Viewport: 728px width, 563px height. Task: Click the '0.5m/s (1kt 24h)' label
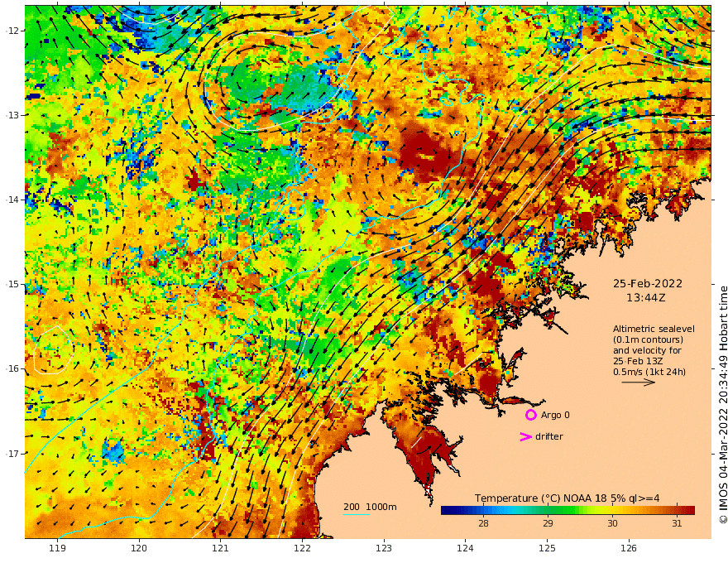point(649,372)
